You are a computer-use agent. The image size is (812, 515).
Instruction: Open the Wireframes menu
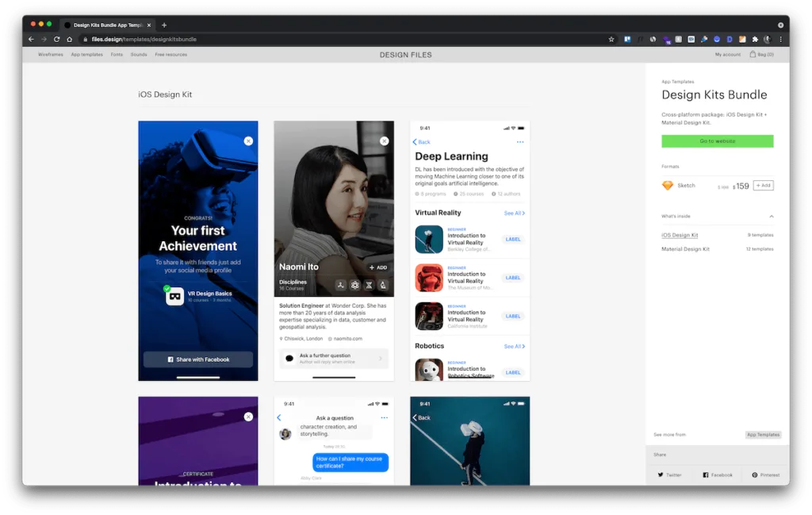[51, 55]
